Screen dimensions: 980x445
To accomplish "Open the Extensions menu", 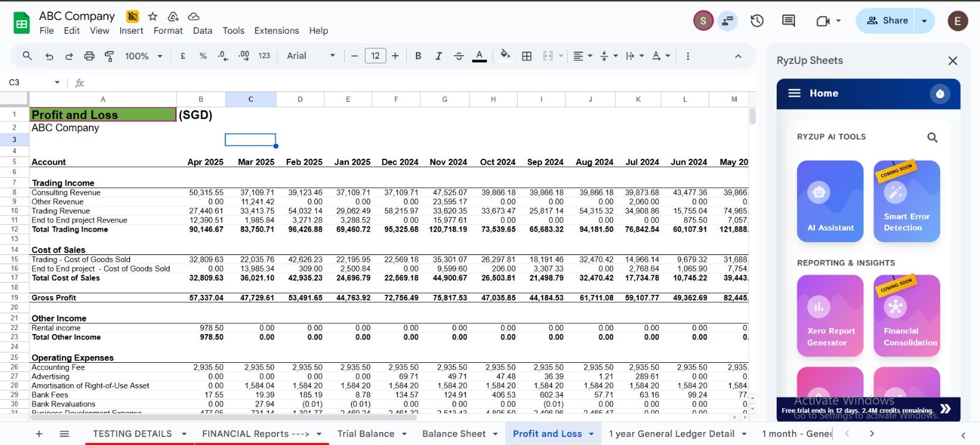I will [x=276, y=31].
